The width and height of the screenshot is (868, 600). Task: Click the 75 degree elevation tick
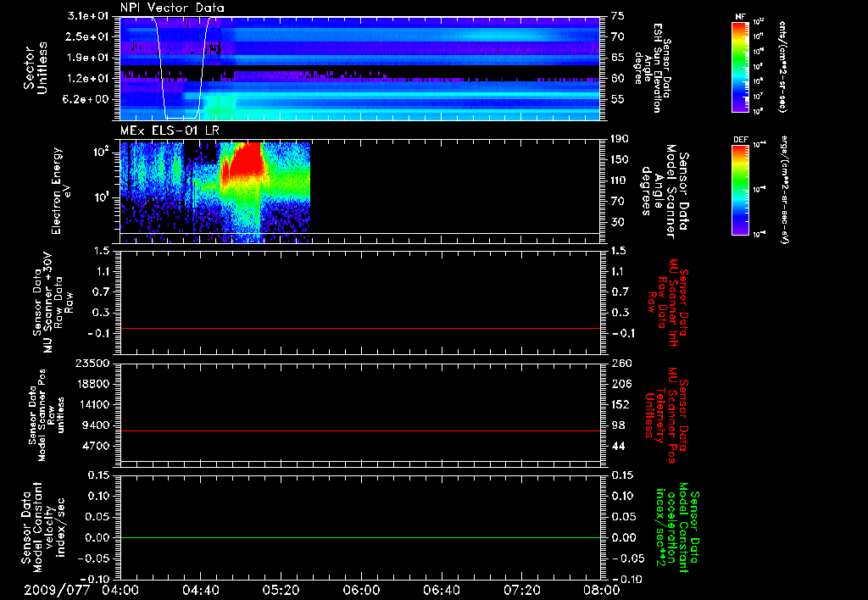pos(618,16)
